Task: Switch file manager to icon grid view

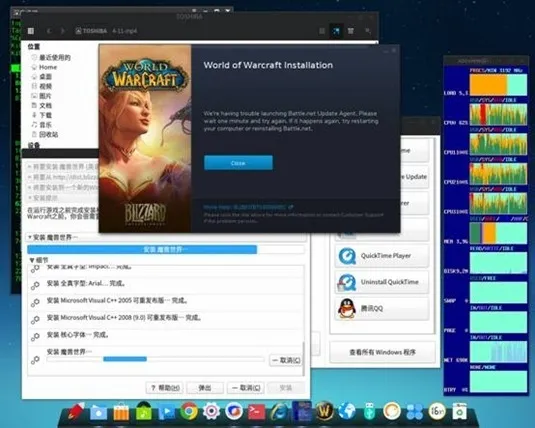Action: pyautogui.click(x=322, y=31)
